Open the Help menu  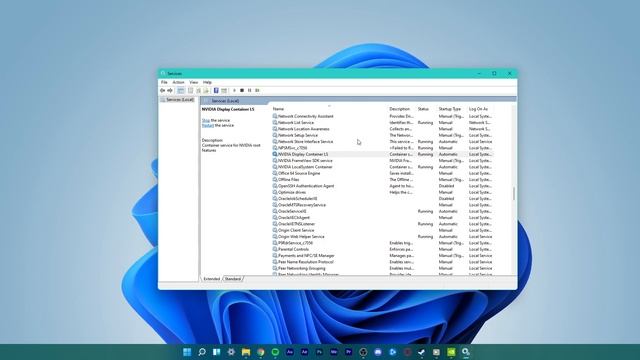(207, 82)
